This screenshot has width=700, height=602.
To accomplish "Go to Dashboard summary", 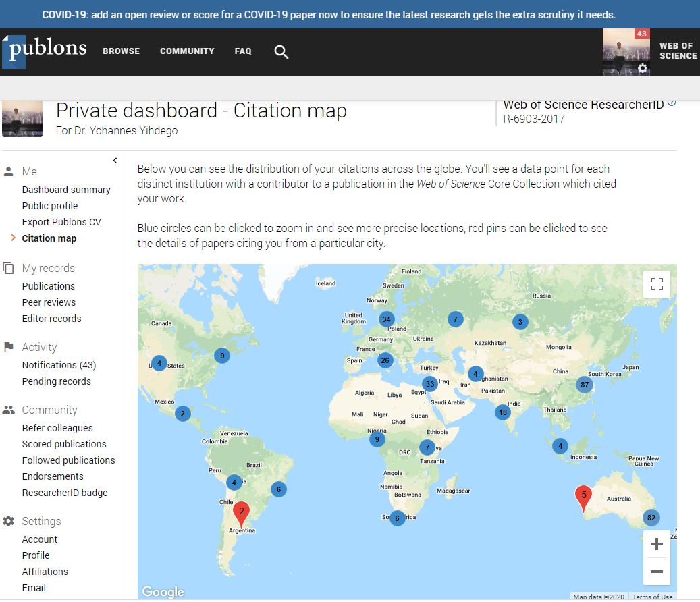I will (66, 190).
